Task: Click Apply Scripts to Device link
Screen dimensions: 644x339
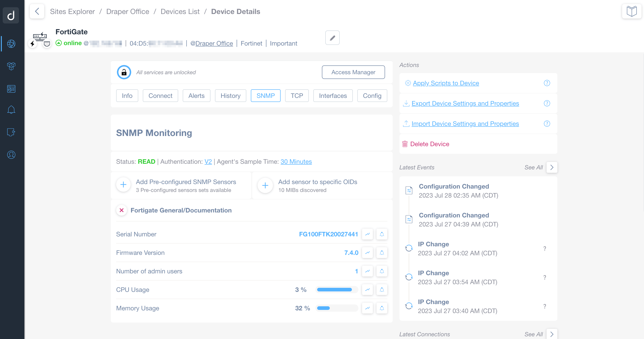Action: 446,83
